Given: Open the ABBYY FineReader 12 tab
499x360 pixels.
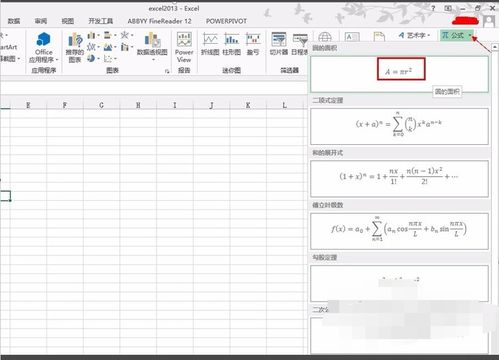Looking at the screenshot, I should click(x=159, y=21).
